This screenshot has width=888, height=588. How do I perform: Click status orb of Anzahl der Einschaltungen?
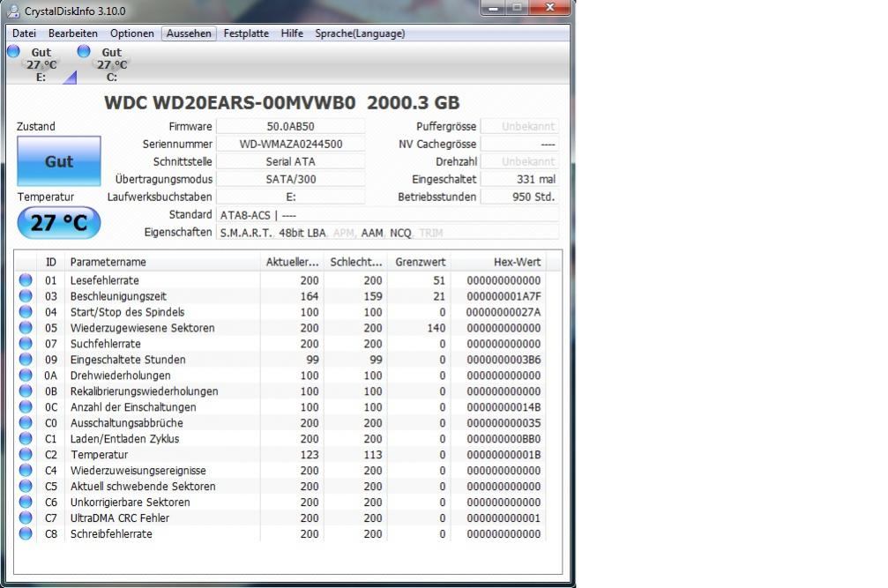tap(26, 407)
